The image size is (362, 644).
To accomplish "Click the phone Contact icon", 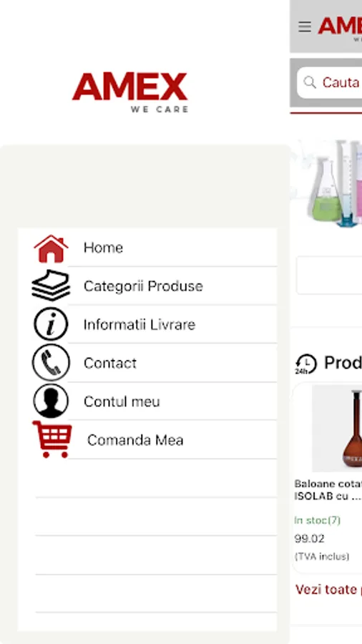I will (51, 363).
